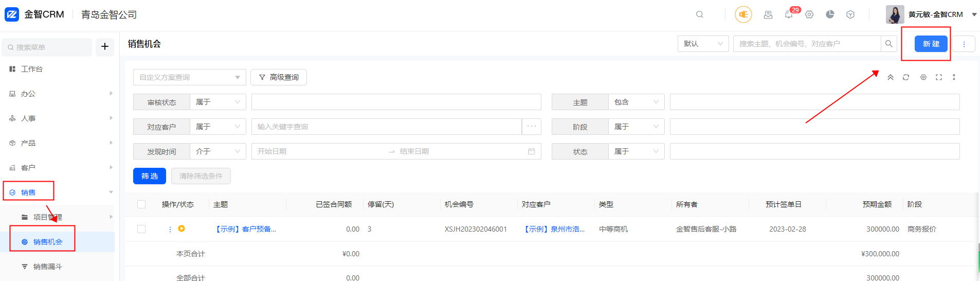Open 主题 operator dropdown 包含
The width and height of the screenshot is (980, 281).
click(636, 102)
